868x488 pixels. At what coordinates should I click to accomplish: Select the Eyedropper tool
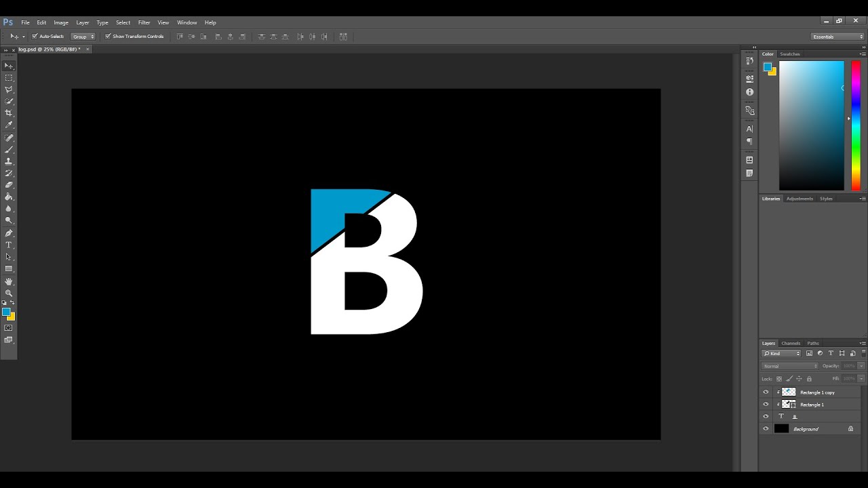[9, 125]
